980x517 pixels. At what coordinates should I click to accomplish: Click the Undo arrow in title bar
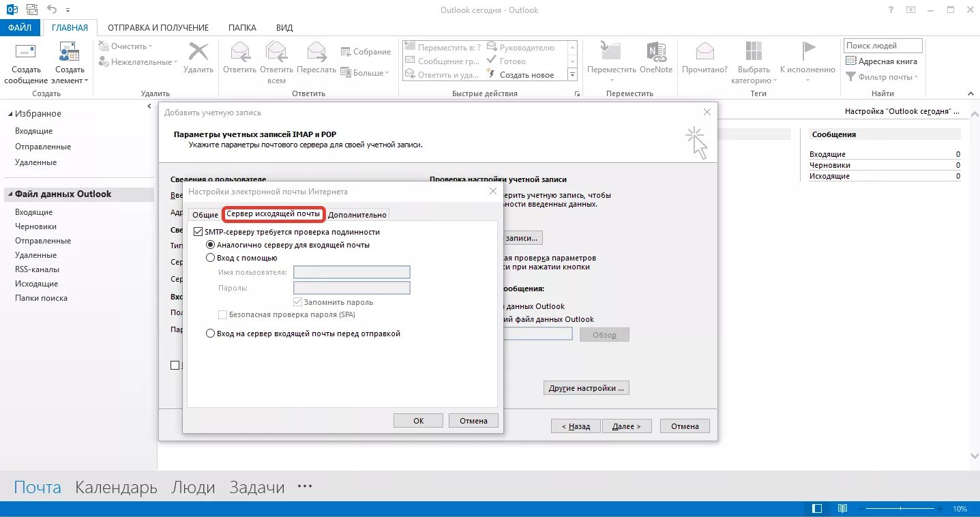pyautogui.click(x=53, y=10)
